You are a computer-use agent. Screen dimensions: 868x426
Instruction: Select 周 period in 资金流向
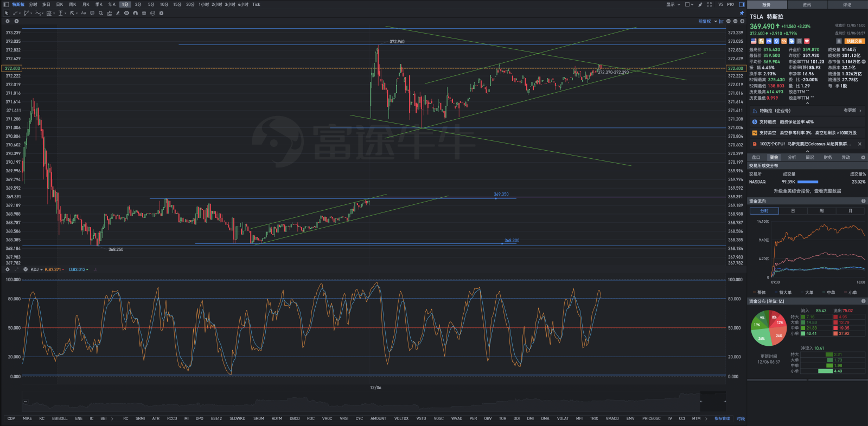click(x=821, y=211)
